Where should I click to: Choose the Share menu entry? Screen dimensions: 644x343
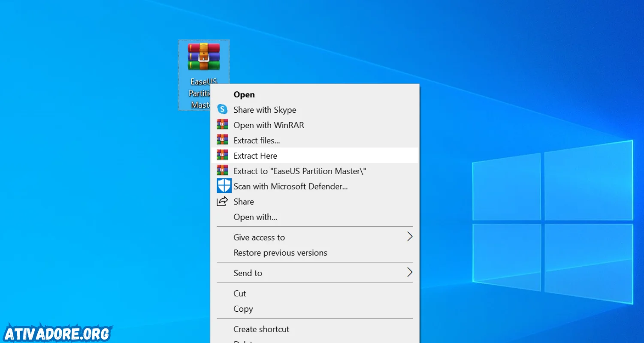pos(315,202)
